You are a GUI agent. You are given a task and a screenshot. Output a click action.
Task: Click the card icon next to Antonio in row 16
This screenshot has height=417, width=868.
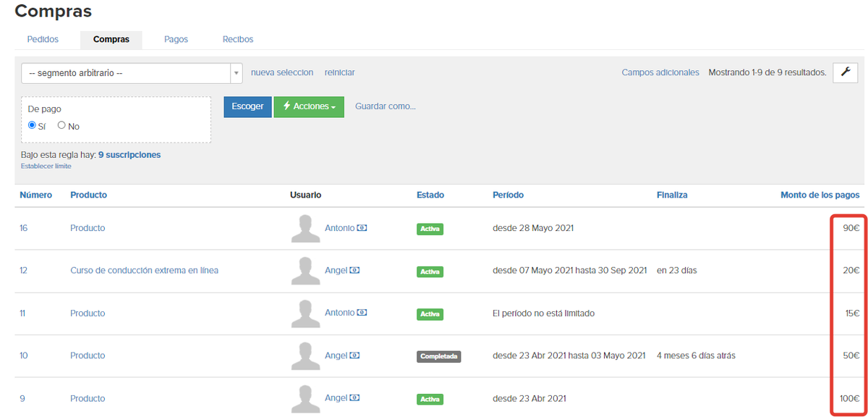pyautogui.click(x=362, y=228)
